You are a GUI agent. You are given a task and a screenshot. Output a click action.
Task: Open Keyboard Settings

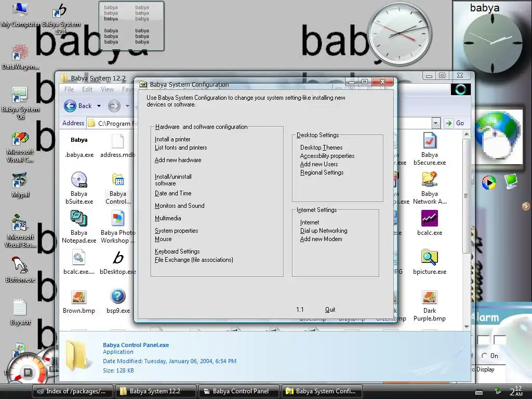[177, 251]
